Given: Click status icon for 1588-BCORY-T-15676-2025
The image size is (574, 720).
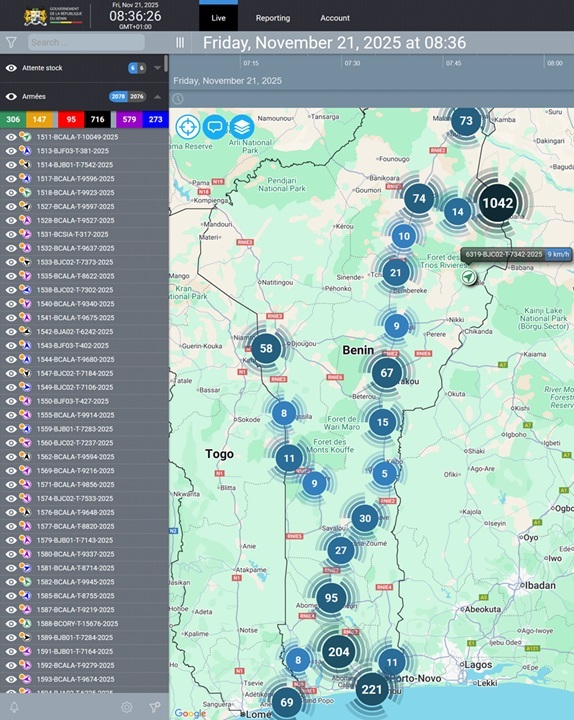Looking at the screenshot, I should pos(25,624).
